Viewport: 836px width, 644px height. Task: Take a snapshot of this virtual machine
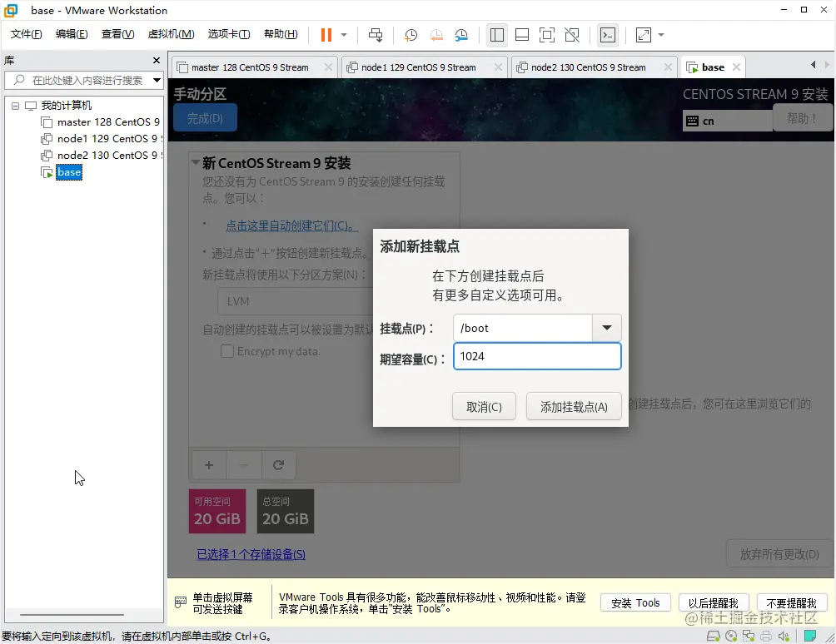click(411, 35)
